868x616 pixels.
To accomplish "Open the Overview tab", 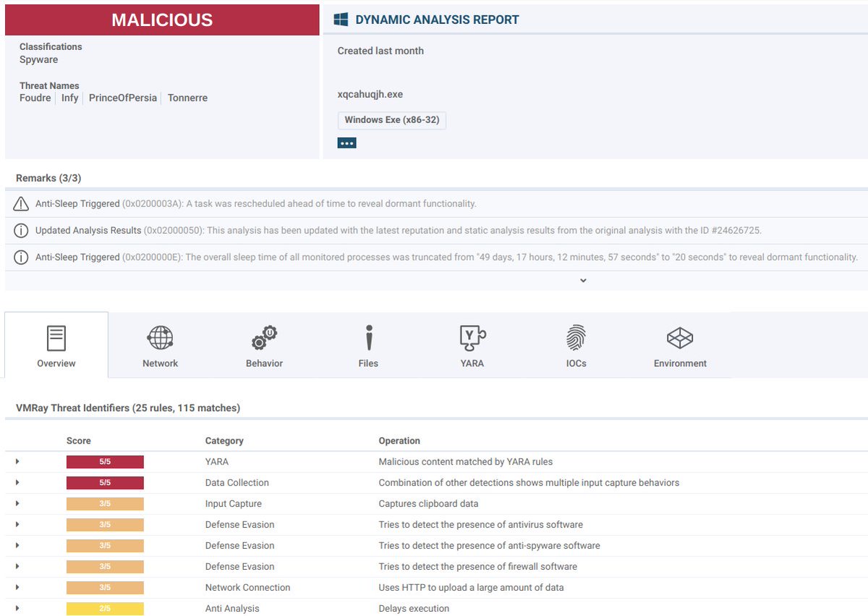I will 56,345.
